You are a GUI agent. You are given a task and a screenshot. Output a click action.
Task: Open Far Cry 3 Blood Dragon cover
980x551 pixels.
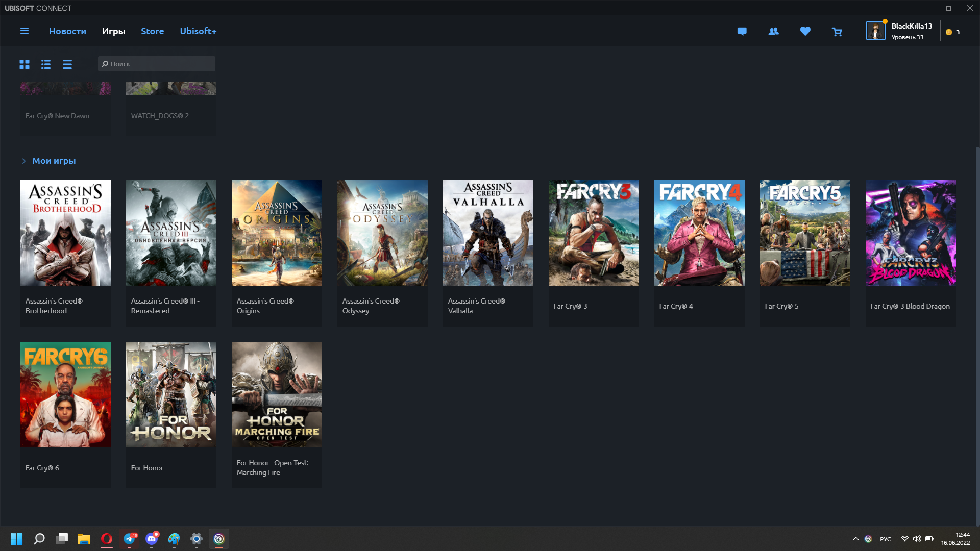[911, 233]
